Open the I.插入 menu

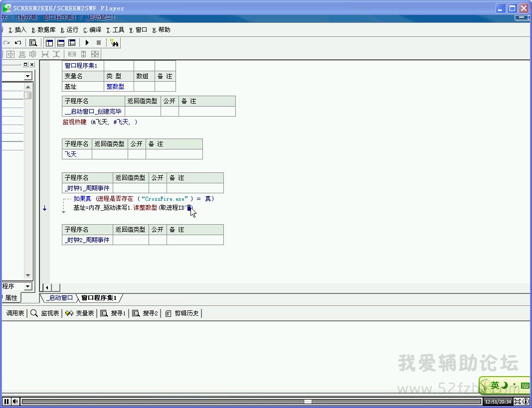[x=17, y=30]
